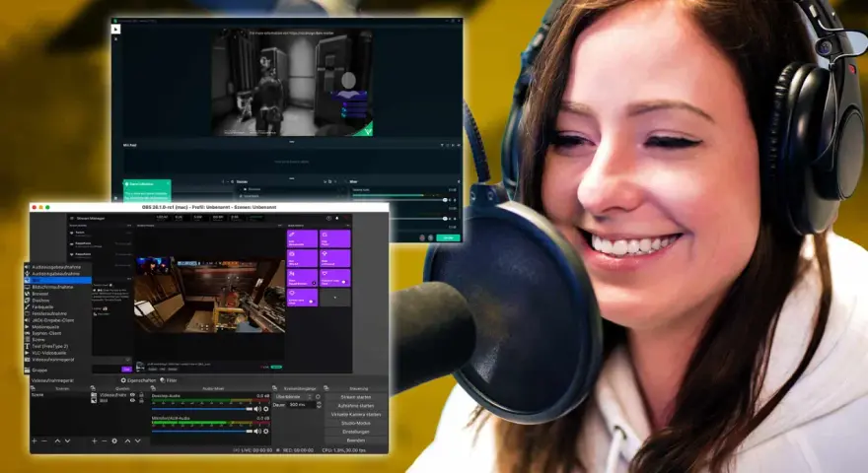Add a source with the Quellen plus button

(94, 440)
